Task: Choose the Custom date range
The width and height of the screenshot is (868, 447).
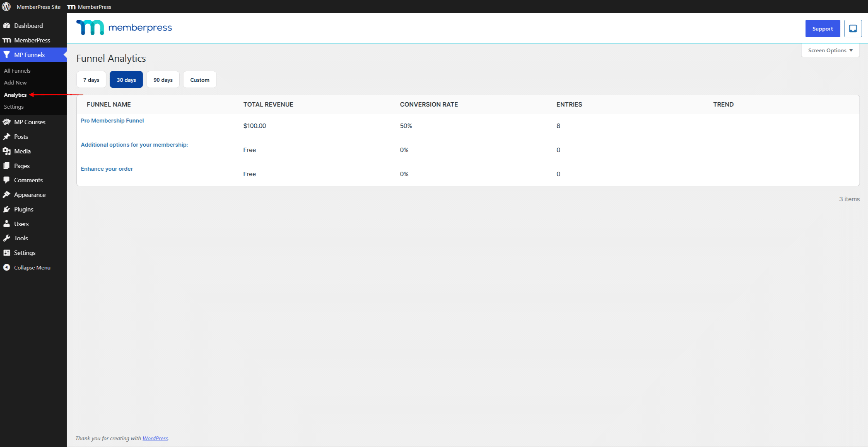Action: [x=200, y=80]
